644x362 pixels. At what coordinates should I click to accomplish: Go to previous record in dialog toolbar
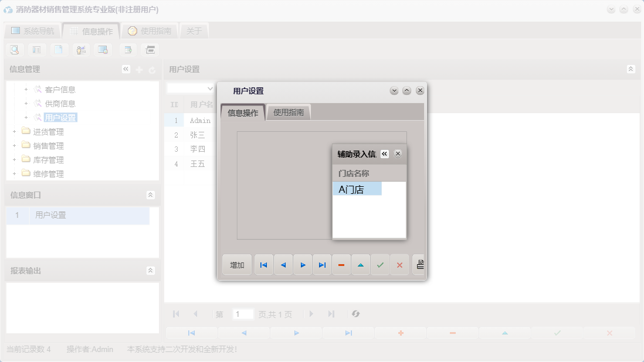[283, 265]
